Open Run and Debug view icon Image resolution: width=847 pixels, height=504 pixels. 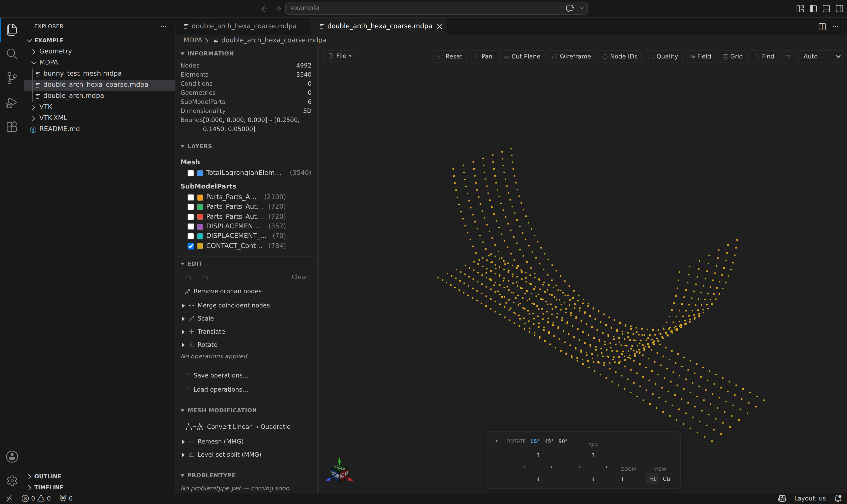point(12,103)
